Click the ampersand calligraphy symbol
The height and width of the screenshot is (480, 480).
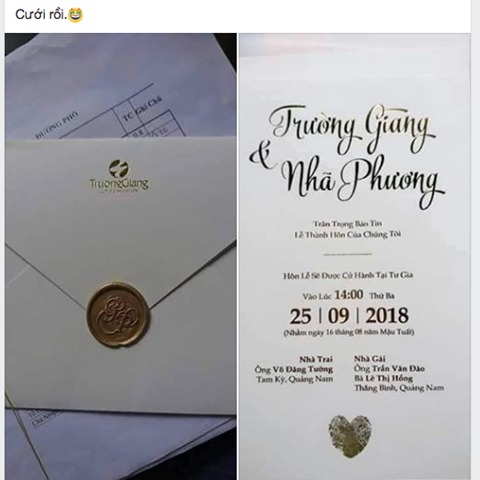tap(263, 156)
